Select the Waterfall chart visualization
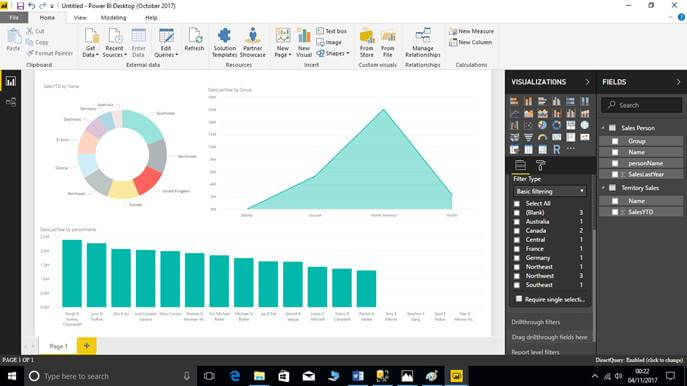This screenshot has width=687, height=386. [x=514, y=125]
